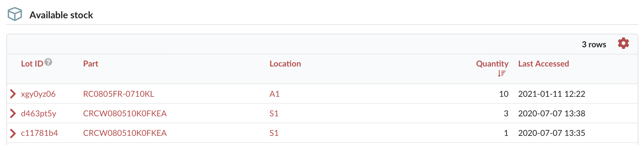Image resolution: width=644 pixels, height=145 pixels.
Task: Open location S1 for lot c11781b4
Action: 274,133
